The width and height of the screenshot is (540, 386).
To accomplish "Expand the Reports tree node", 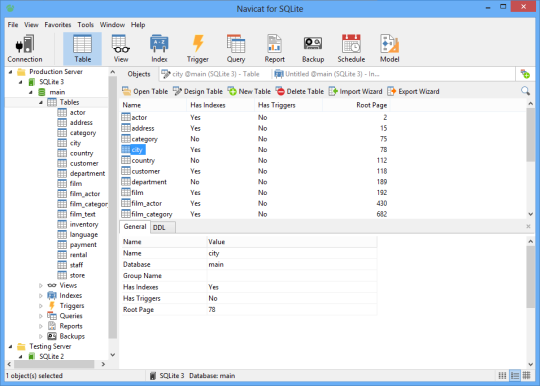I will click(x=41, y=326).
